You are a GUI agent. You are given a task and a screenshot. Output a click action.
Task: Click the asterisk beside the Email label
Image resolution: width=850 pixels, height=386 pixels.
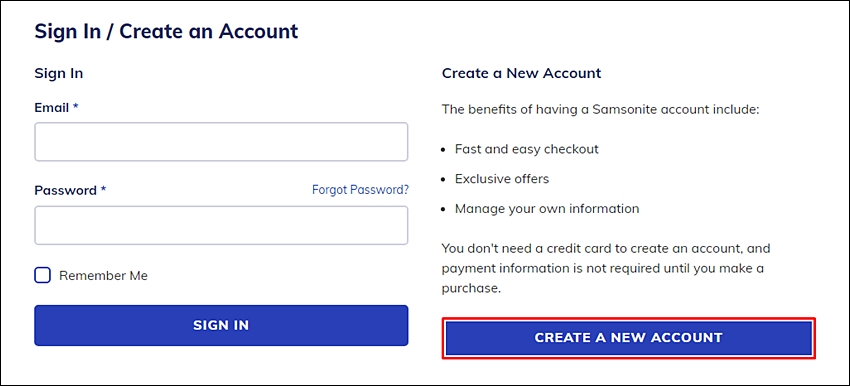tap(76, 107)
